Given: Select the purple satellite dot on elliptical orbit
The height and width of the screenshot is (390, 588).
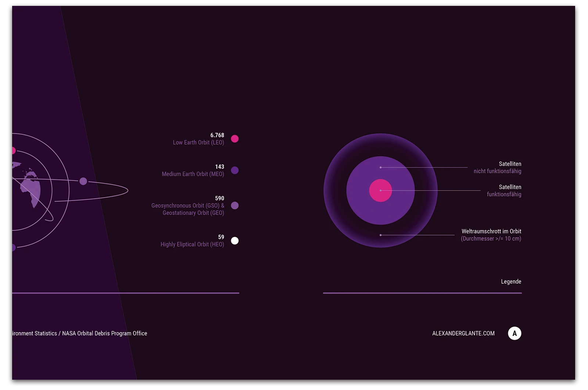Looking at the screenshot, I should tap(83, 181).
